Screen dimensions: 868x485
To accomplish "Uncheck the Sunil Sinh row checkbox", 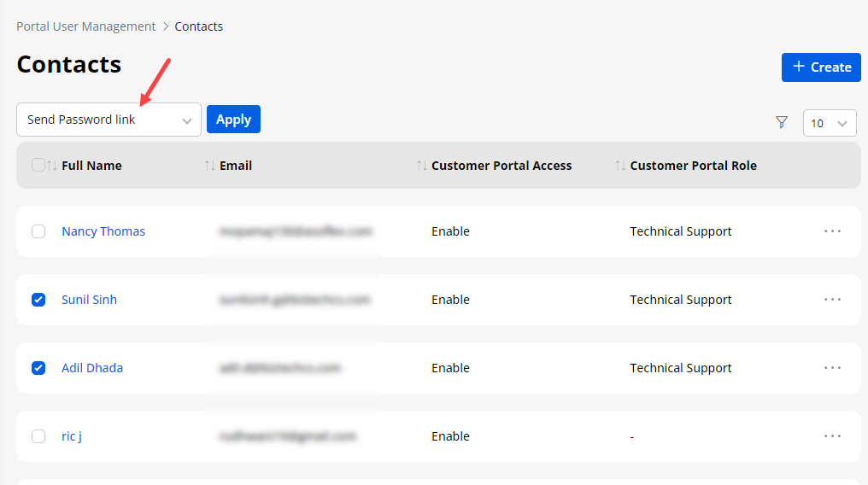I will (38, 300).
